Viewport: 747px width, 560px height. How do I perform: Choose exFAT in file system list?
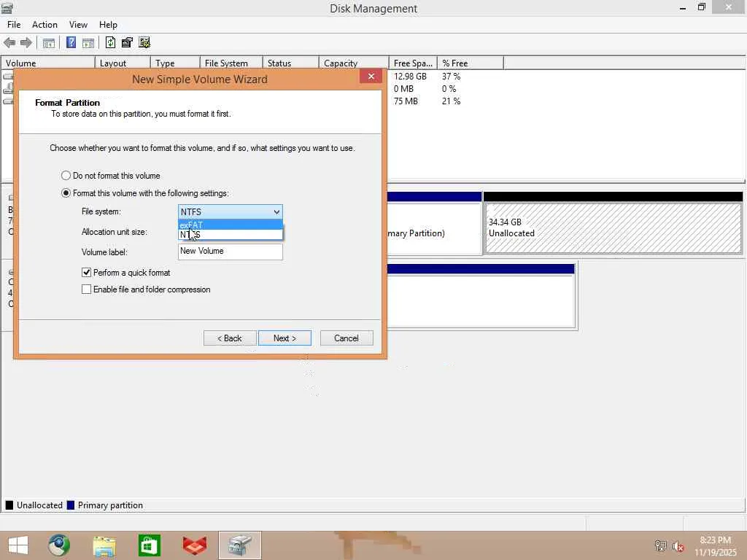230,225
